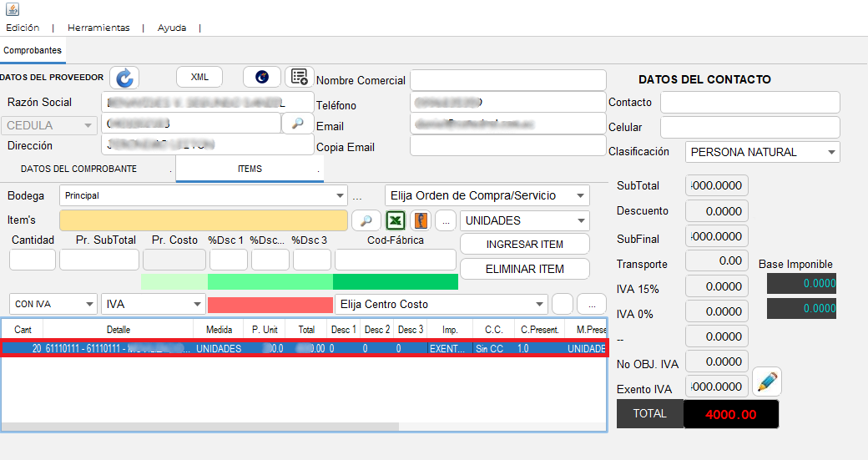868x460 pixels.
Task: Click the Imp. column header
Action: (x=450, y=330)
